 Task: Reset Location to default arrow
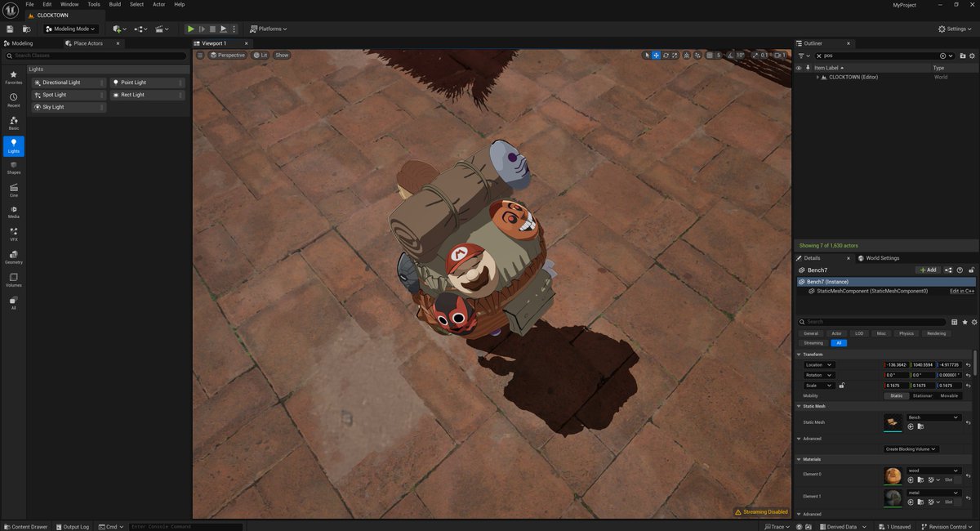968,364
